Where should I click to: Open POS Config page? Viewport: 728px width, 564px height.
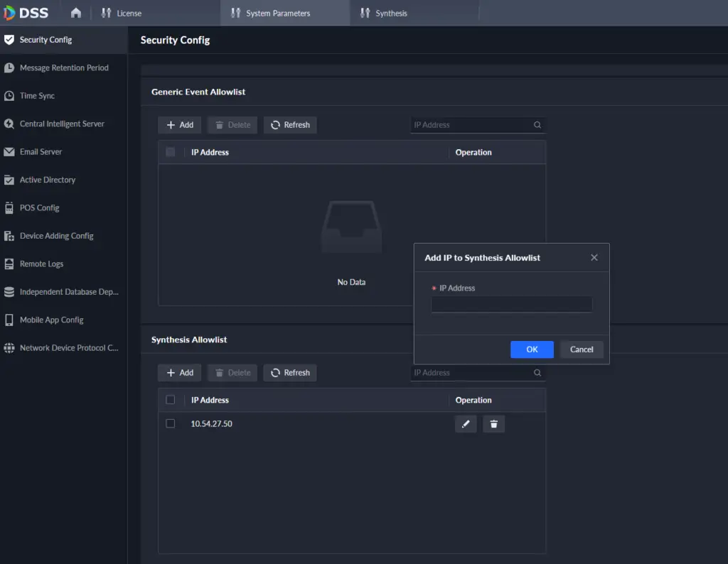tap(43, 207)
